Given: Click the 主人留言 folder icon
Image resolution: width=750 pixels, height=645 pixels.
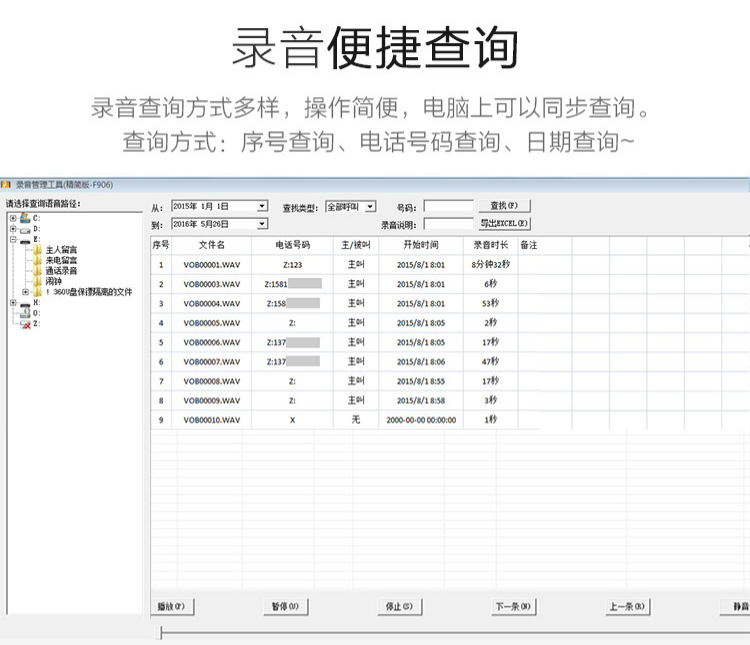Looking at the screenshot, I should click(x=37, y=250).
